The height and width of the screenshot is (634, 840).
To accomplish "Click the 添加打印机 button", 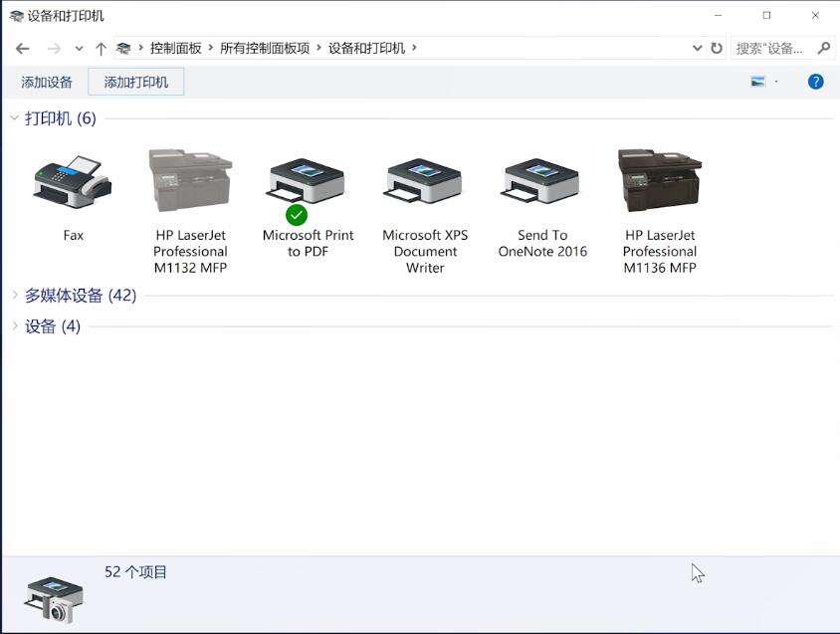I will 135,82.
